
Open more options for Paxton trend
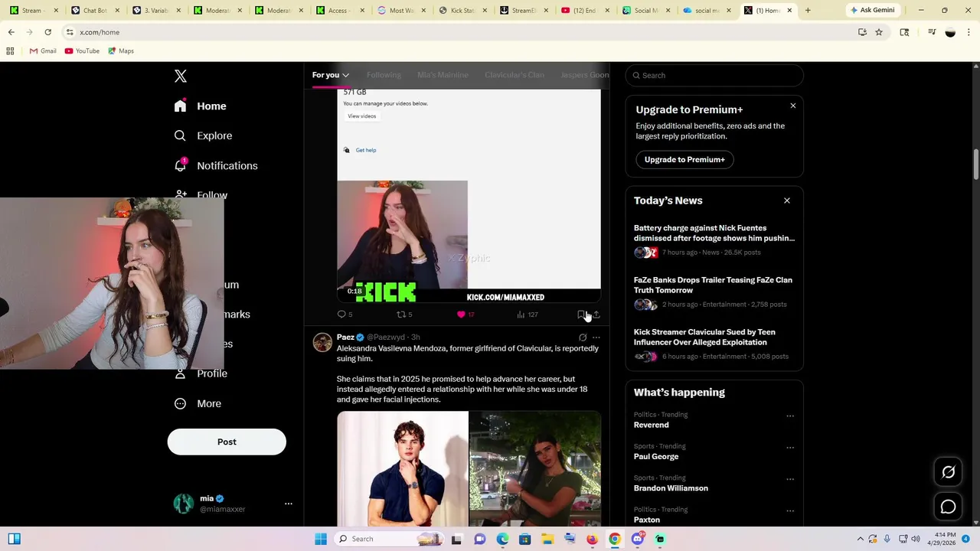coord(790,511)
